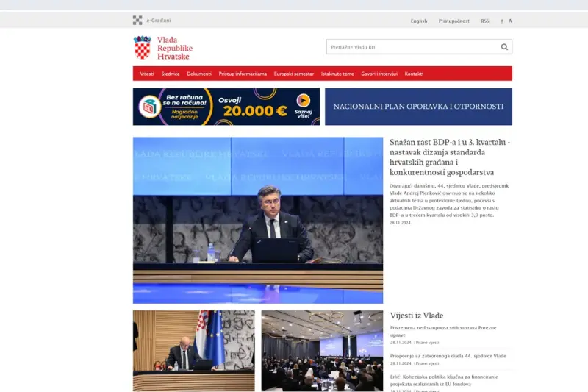Switch site language to English

(419, 21)
